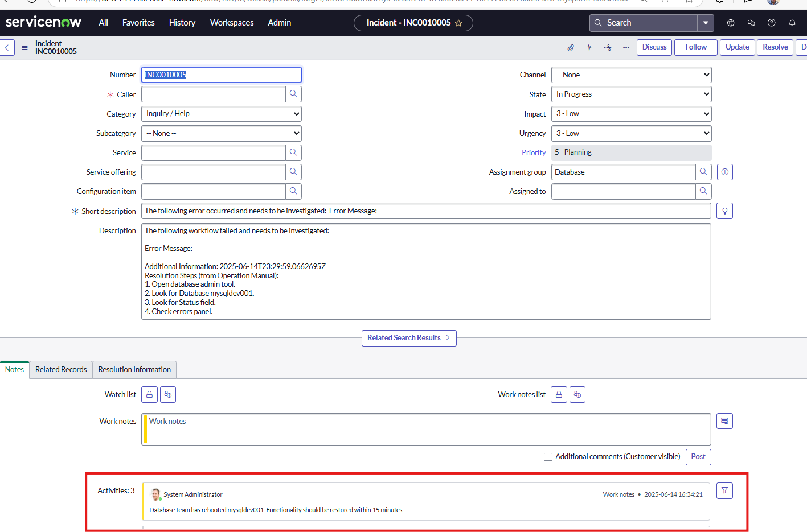Open more options ellipsis in header

coord(626,48)
